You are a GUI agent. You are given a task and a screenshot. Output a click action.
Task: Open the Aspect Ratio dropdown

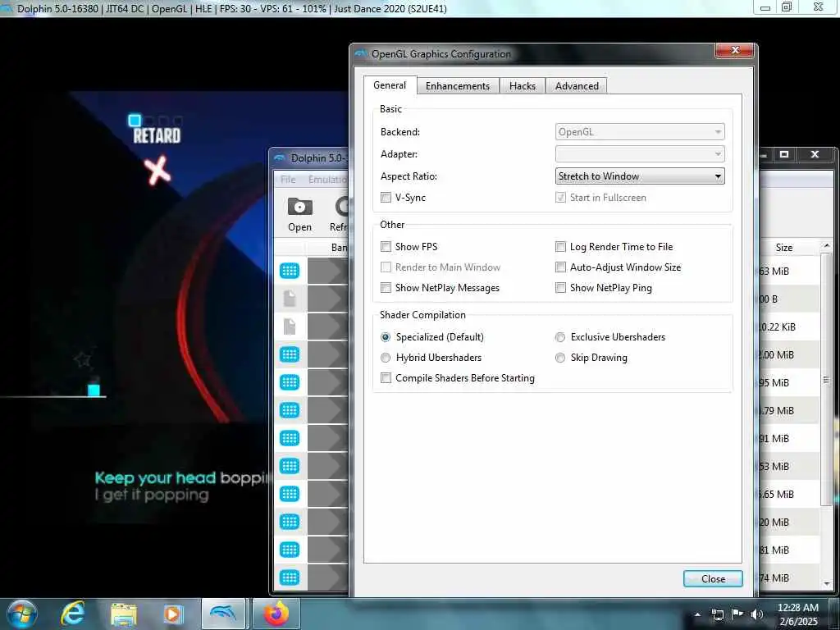click(640, 176)
